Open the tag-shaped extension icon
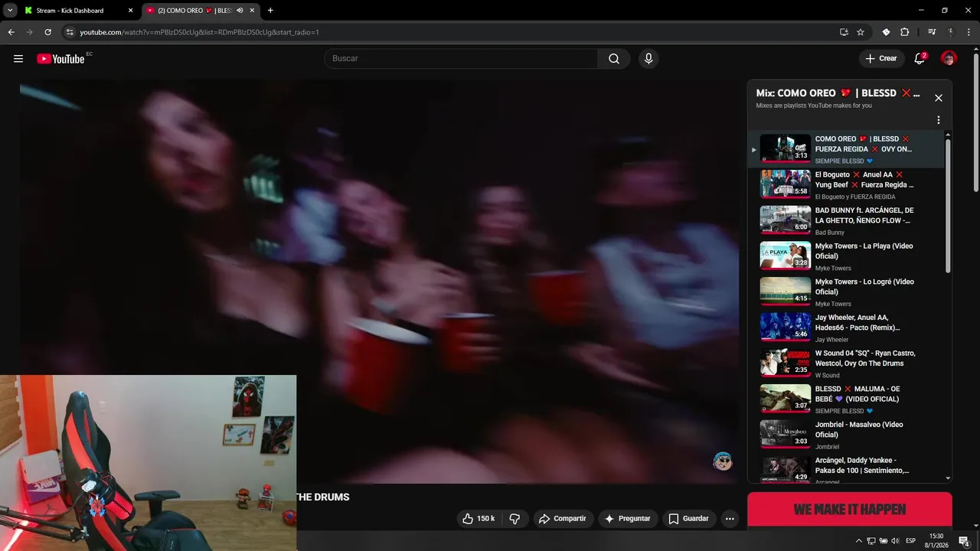Image resolution: width=980 pixels, height=551 pixels. [886, 32]
